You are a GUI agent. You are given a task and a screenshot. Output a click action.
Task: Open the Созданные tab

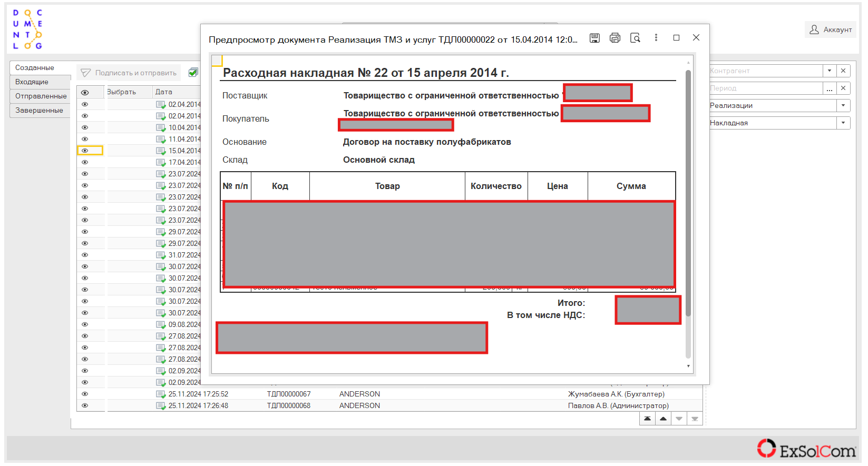click(40, 67)
